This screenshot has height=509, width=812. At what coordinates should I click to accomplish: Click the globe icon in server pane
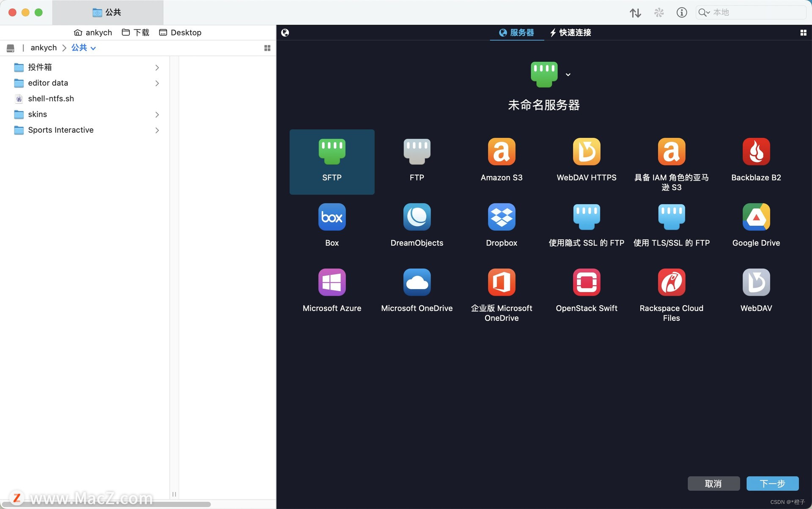click(x=285, y=33)
